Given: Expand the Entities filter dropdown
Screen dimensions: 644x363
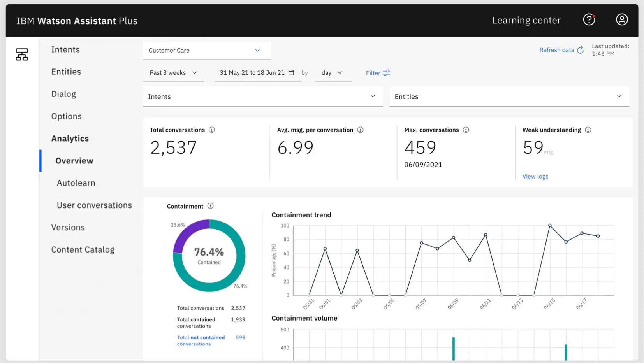Looking at the screenshot, I should click(509, 96).
